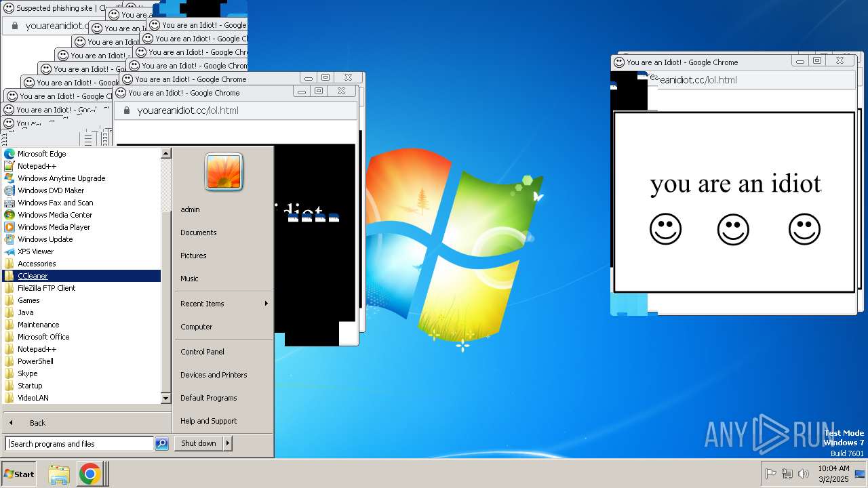Expand the Startup folder
The image size is (868, 488).
tap(81, 386)
